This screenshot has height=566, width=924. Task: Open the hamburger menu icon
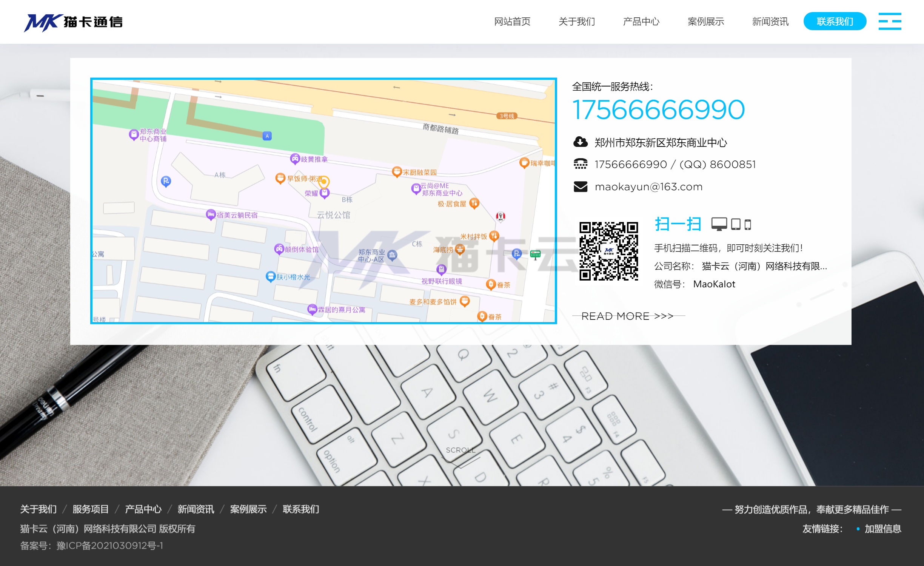point(890,21)
